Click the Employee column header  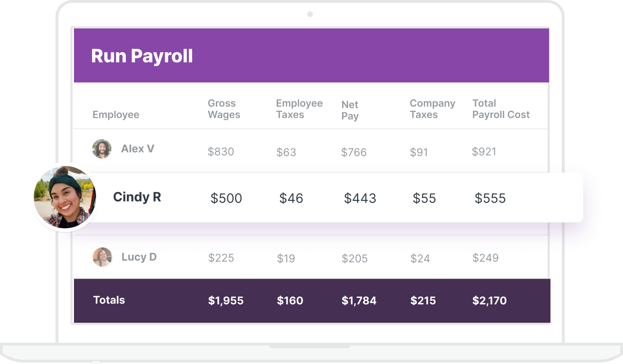click(116, 114)
